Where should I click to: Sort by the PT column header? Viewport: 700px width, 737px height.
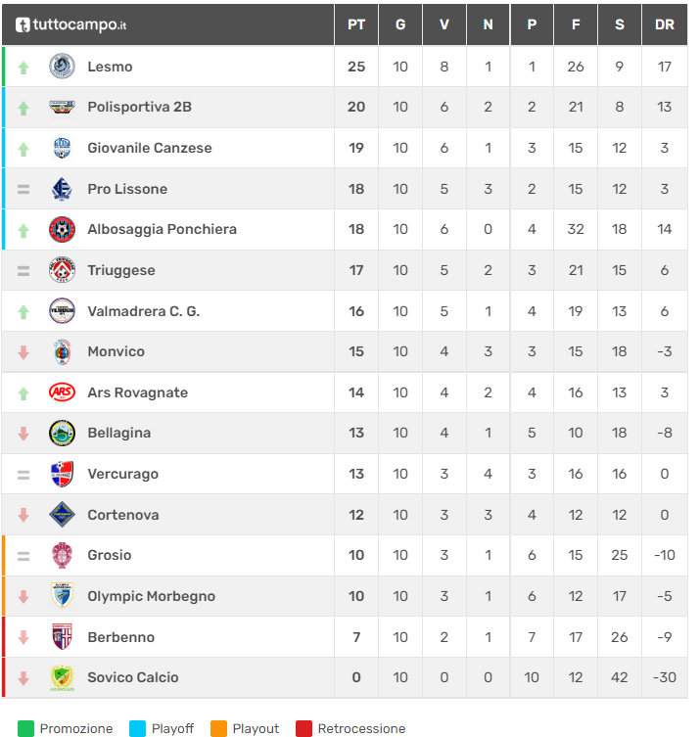(356, 24)
